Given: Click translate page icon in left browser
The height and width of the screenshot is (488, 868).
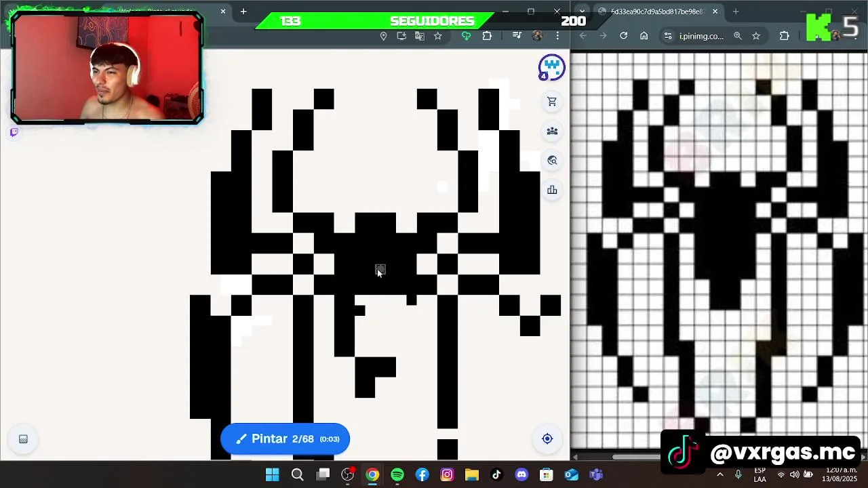Looking at the screenshot, I should coord(420,36).
